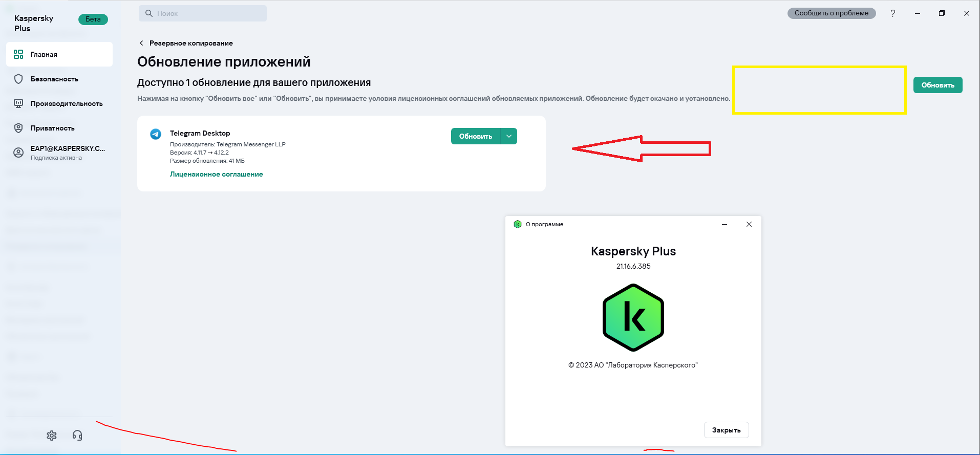Click the account profile icon

pyautogui.click(x=18, y=153)
